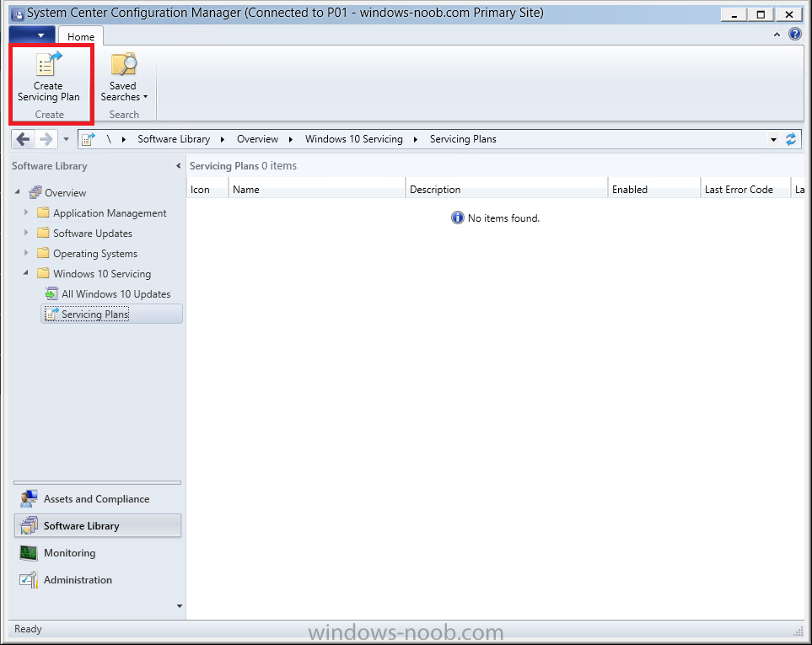Expand the Application Management folder
This screenshot has height=645, width=812.
(x=26, y=212)
